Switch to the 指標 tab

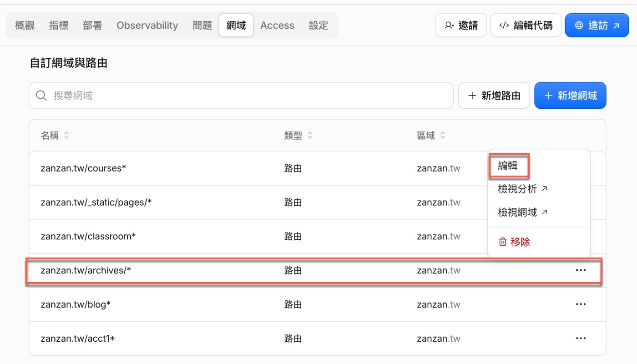coord(59,25)
